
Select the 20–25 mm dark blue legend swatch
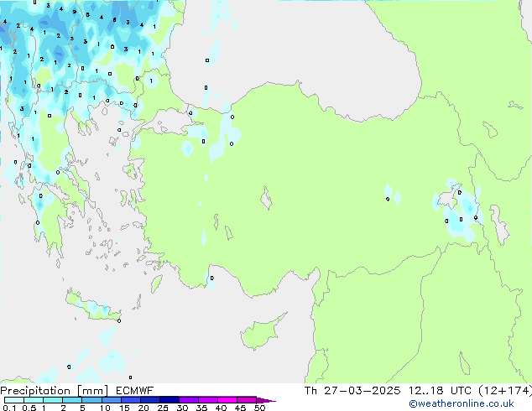tap(149, 400)
